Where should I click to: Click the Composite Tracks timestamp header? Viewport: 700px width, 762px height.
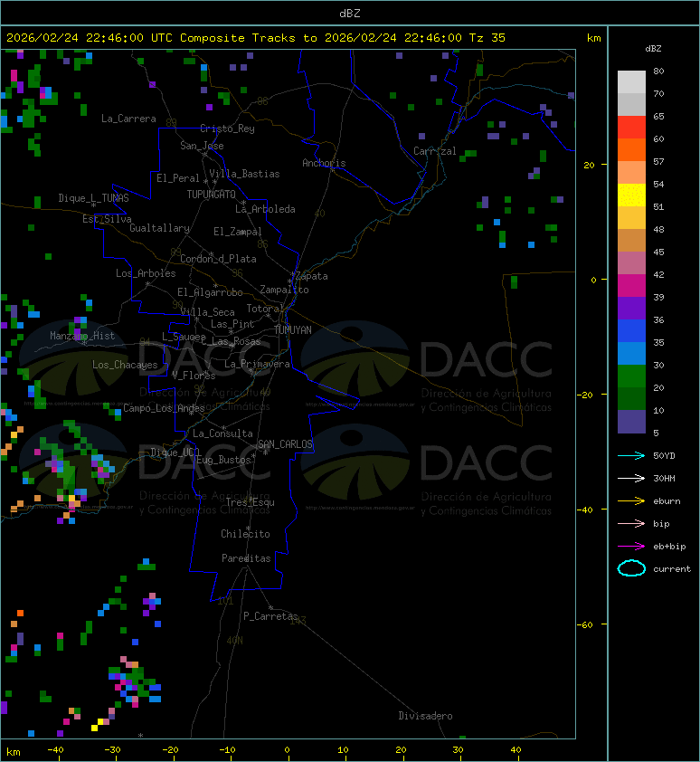click(256, 38)
